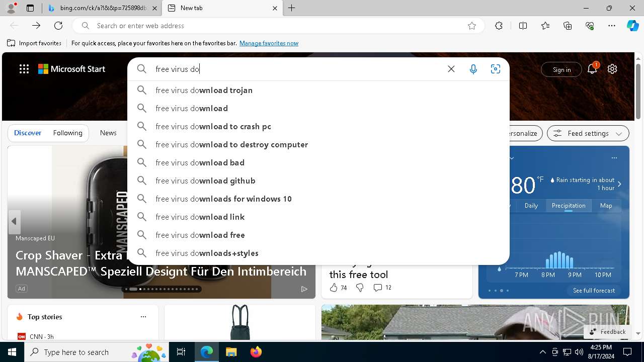Go to previous carousel slide arrow
This screenshot has height=362, width=644.
click(x=14, y=221)
